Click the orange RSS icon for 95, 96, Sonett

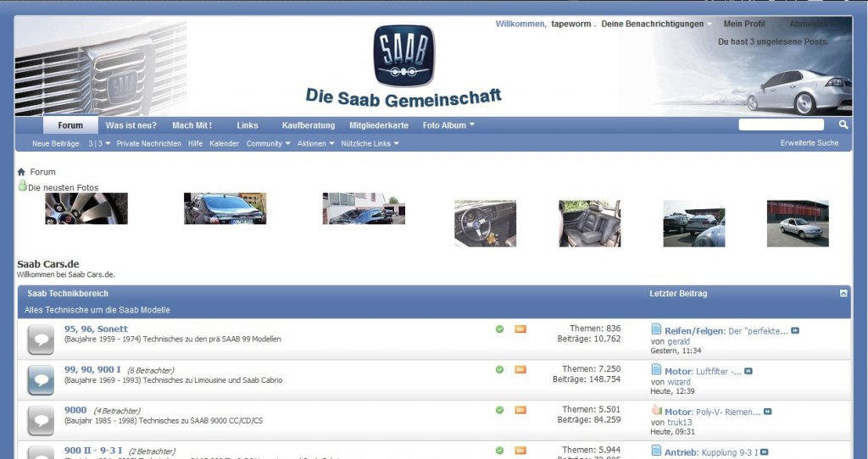520,329
